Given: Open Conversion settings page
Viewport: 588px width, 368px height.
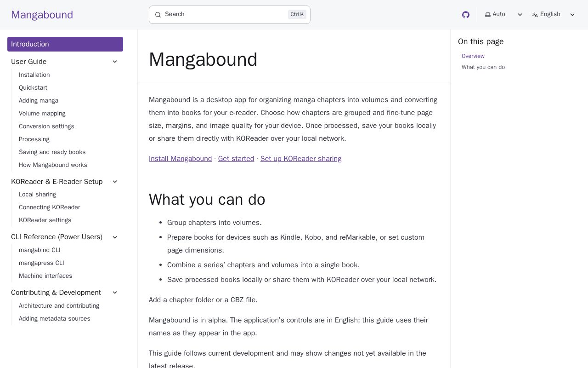Looking at the screenshot, I should pos(46,126).
